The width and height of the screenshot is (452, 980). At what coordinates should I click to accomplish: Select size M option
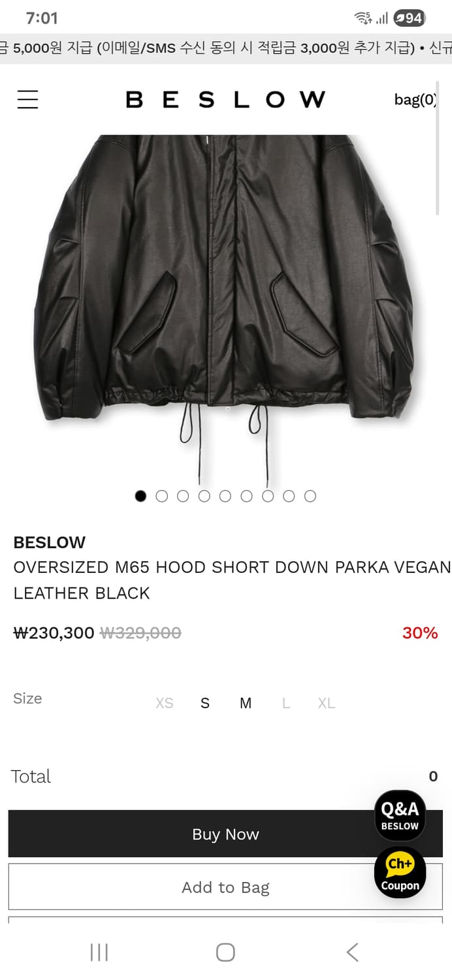coord(246,703)
